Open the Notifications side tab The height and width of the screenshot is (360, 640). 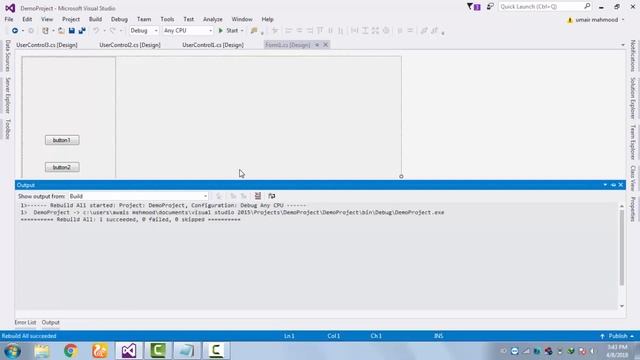pyautogui.click(x=633, y=56)
